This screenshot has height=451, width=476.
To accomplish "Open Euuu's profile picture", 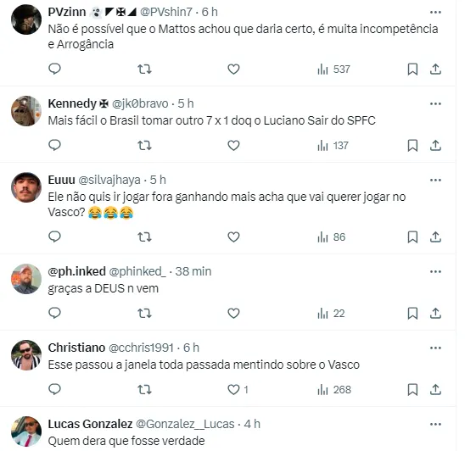I will [26, 187].
